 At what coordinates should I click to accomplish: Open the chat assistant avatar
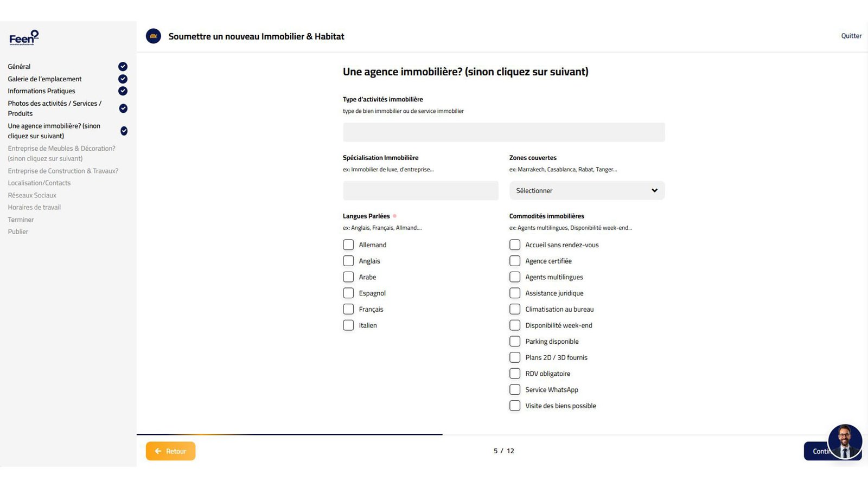point(845,441)
